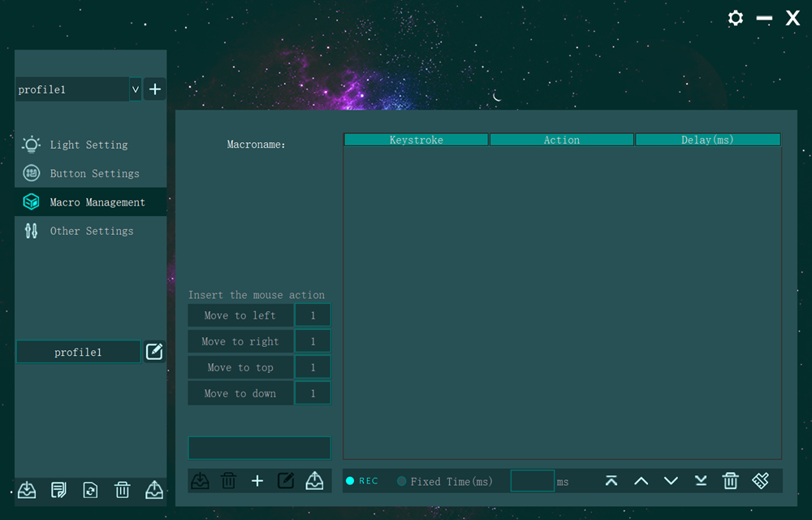This screenshot has height=520, width=812.
Task: Click the reset profile icon in sidebar
Action: [90, 490]
